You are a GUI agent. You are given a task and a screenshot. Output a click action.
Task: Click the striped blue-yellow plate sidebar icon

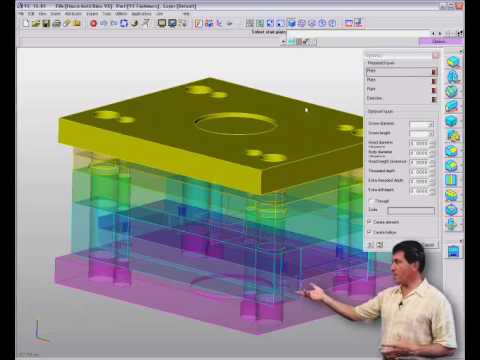coord(452,180)
